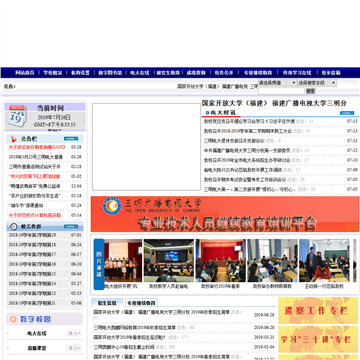Open the 专业技术人员继续教育培训平台 banner
The height and width of the screenshot is (360, 360).
225,214
